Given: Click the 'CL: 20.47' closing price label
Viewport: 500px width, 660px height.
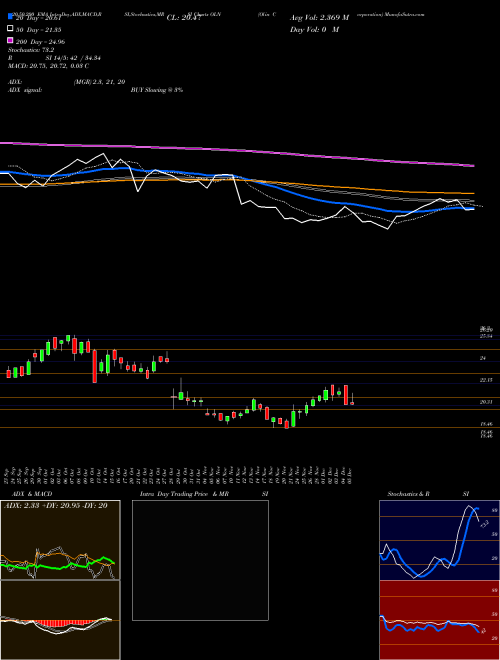Looking at the screenshot, I should point(184,18).
